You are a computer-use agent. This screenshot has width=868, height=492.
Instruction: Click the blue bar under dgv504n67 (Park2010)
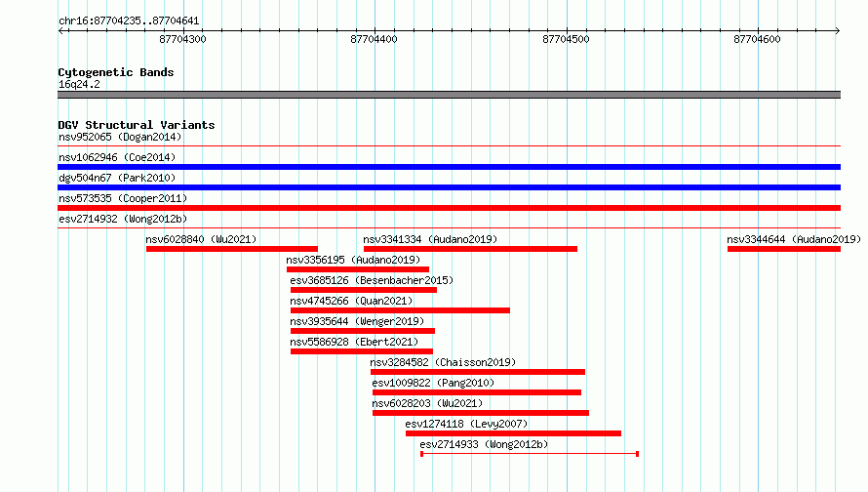pos(449,187)
